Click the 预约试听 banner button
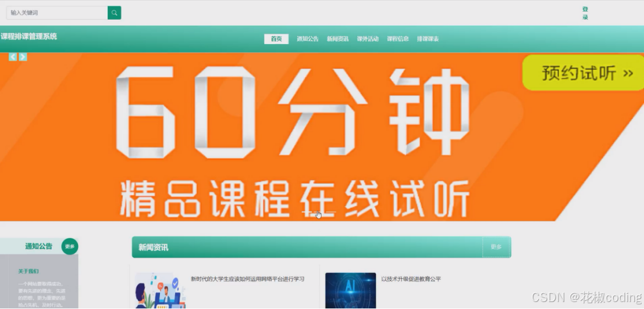This screenshot has width=644, height=309. [583, 73]
